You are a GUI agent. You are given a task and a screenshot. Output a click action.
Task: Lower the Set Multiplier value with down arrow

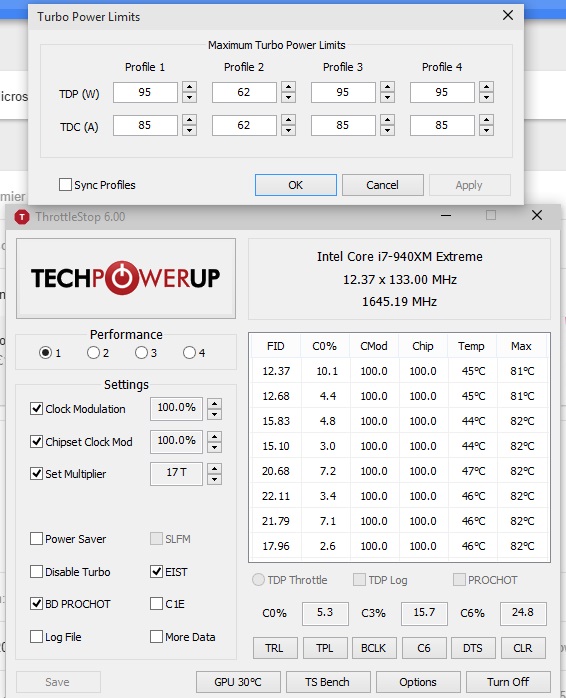coord(215,479)
